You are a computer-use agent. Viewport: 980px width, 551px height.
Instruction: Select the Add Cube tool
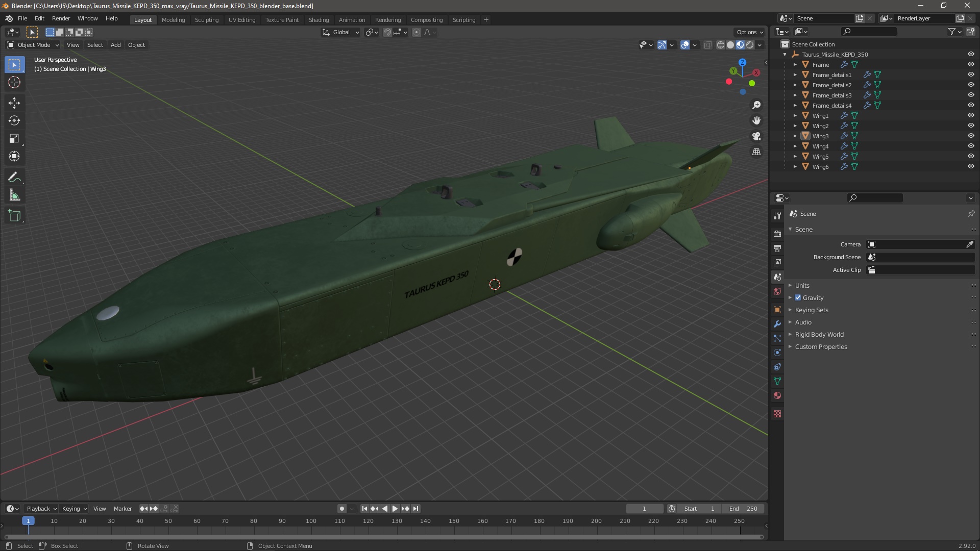pos(14,215)
